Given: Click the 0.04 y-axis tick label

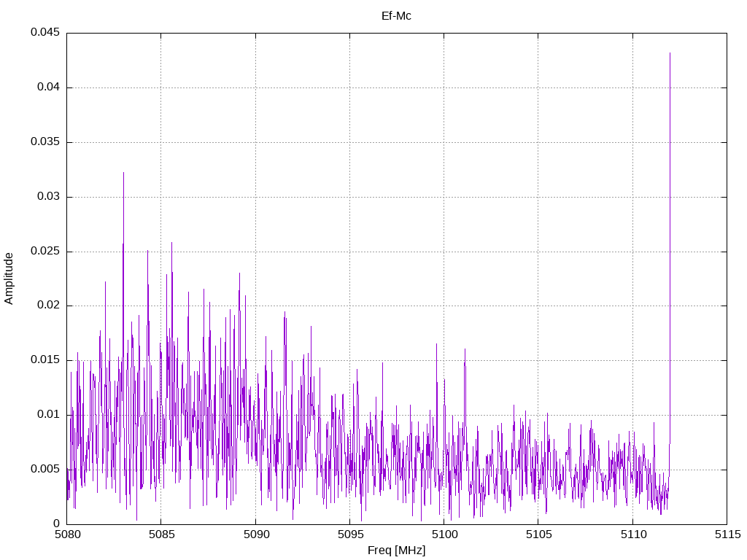Looking at the screenshot, I should [x=48, y=87].
